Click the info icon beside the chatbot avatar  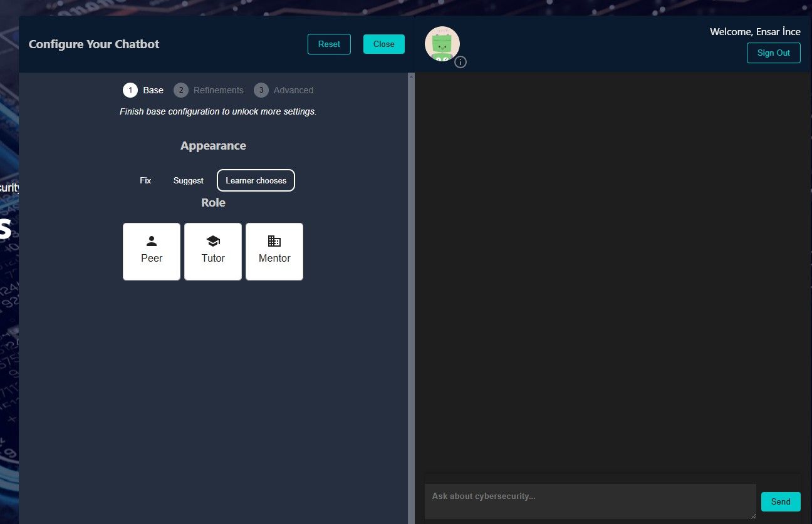pos(461,62)
